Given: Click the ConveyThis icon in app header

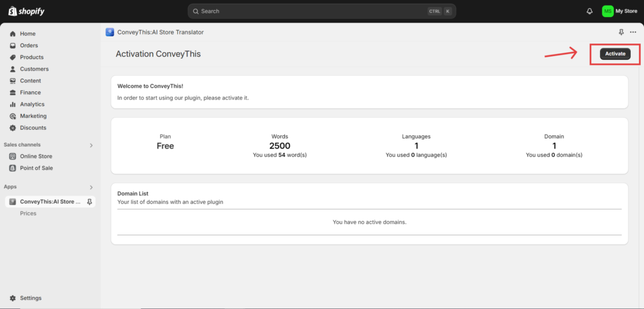Looking at the screenshot, I should click(x=109, y=32).
